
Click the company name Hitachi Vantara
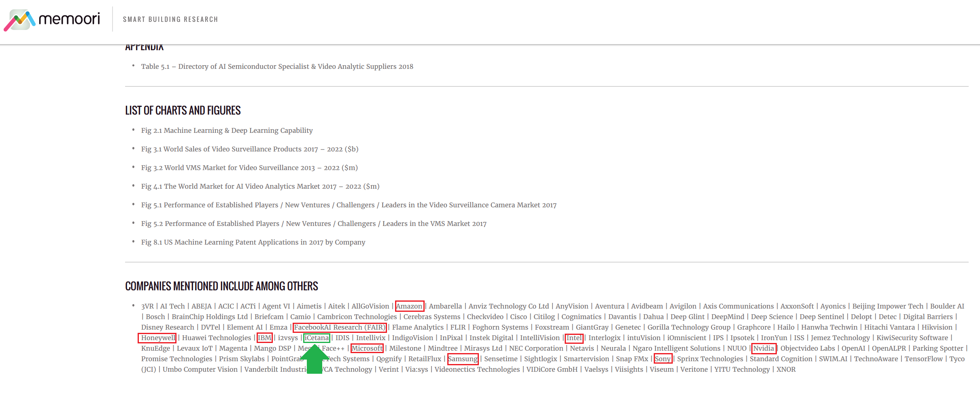[x=890, y=327]
